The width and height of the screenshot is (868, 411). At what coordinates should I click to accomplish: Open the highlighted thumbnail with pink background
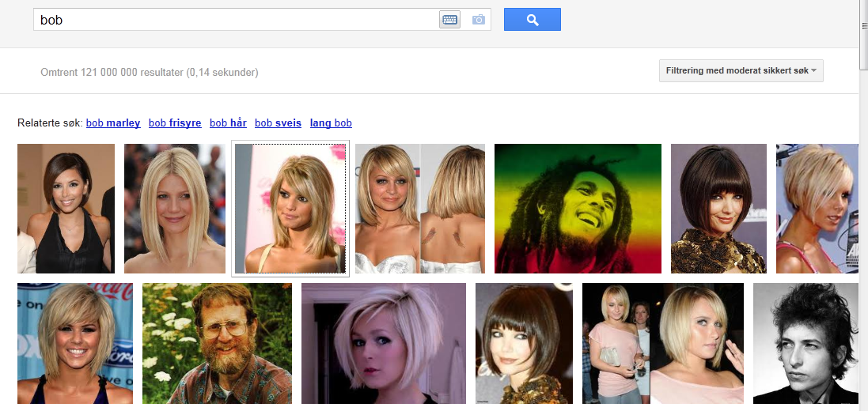pyautogui.click(x=290, y=209)
